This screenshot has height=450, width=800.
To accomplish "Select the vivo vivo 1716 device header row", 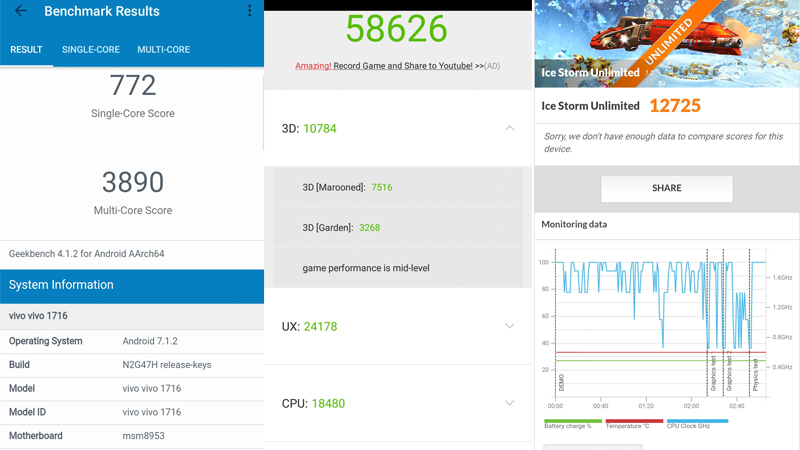I will click(x=132, y=316).
